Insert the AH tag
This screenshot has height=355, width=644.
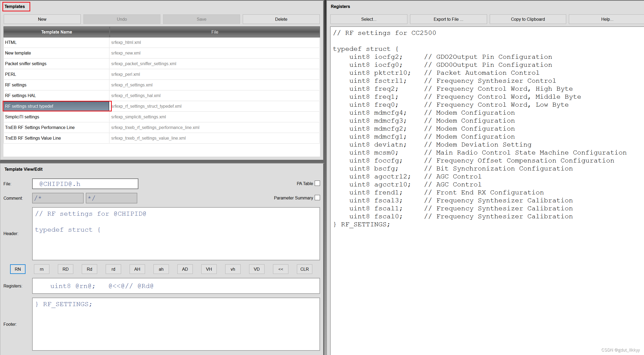(137, 269)
